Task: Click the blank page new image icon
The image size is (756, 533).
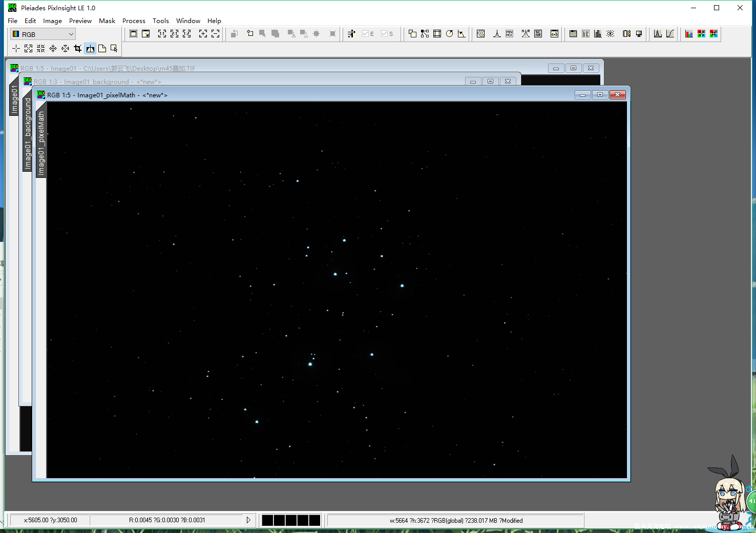Action: (102, 49)
